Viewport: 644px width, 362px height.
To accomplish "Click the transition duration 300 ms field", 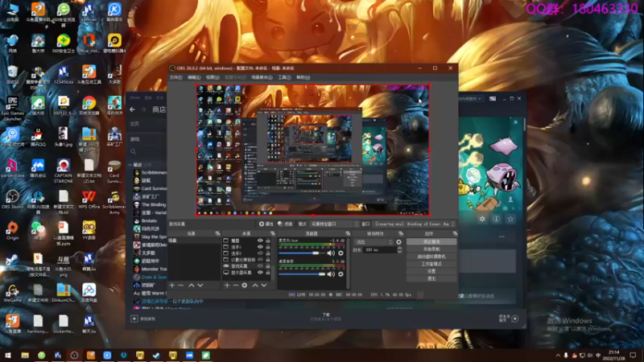I will coord(380,250).
